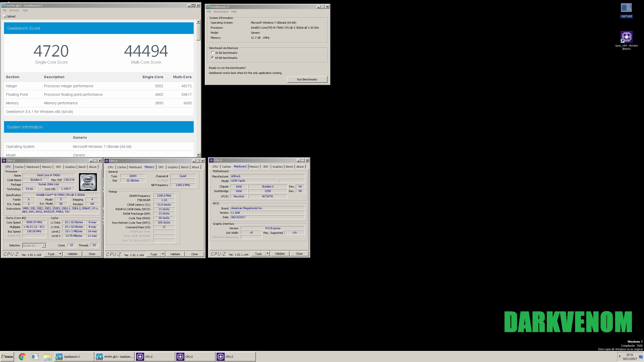Click the Core Speed value 4599.97 MHz
Image resolution: width=644 pixels, height=362 pixels.
(x=34, y=222)
